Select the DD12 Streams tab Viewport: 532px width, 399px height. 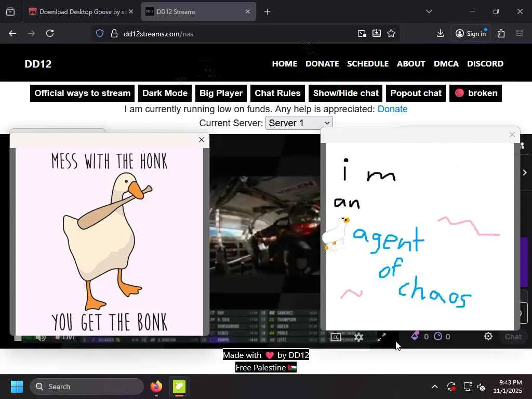pos(198,11)
